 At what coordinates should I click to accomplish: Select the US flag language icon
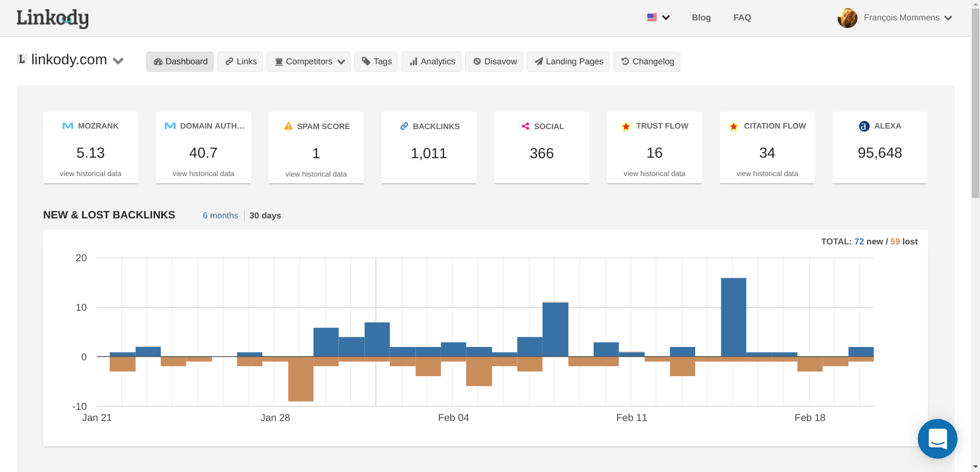pyautogui.click(x=652, y=17)
